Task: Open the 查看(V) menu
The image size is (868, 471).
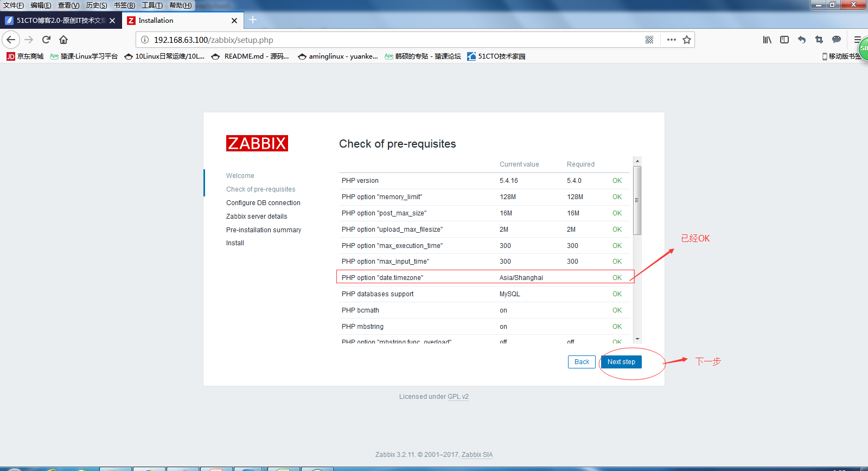Action: point(68,5)
